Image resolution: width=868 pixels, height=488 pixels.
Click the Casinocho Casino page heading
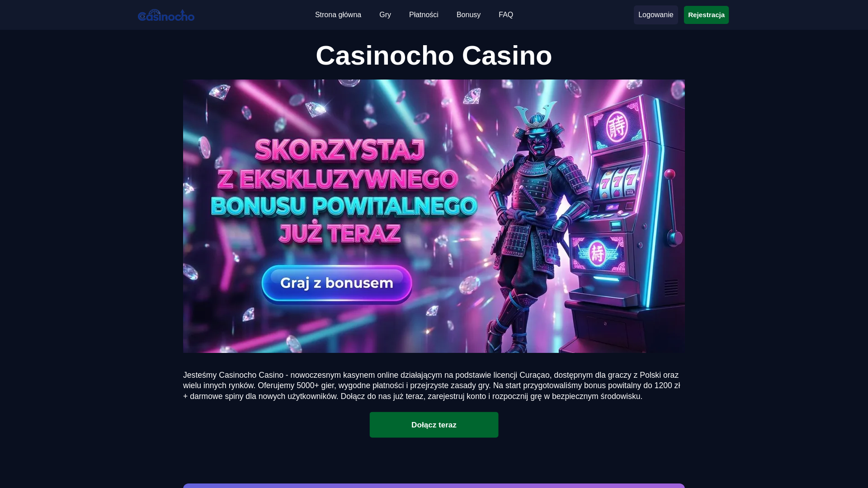click(434, 56)
